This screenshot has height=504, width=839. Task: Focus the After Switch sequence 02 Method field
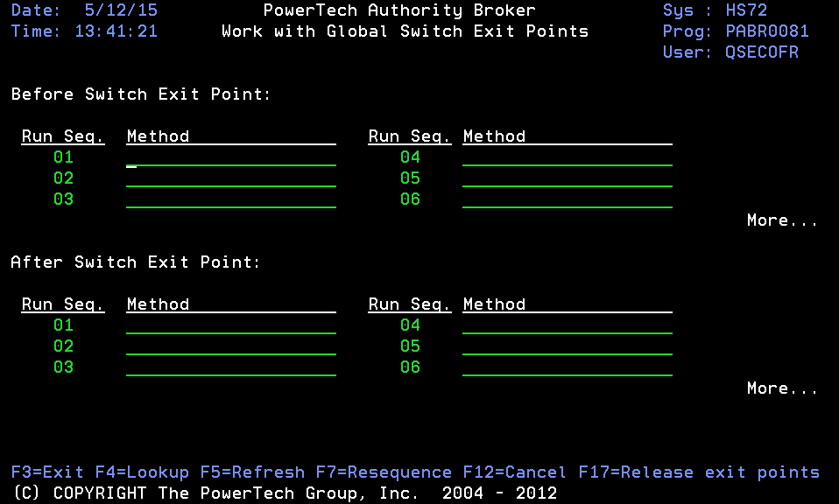231,346
